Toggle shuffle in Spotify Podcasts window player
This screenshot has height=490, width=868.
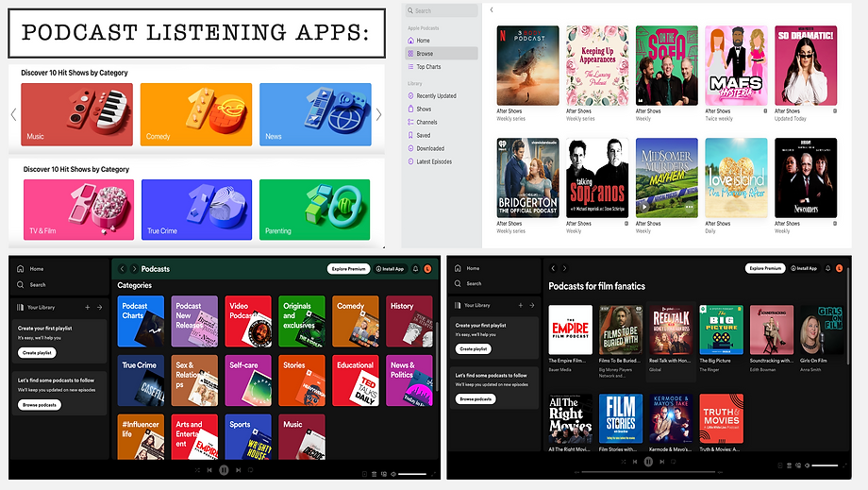pos(197,470)
